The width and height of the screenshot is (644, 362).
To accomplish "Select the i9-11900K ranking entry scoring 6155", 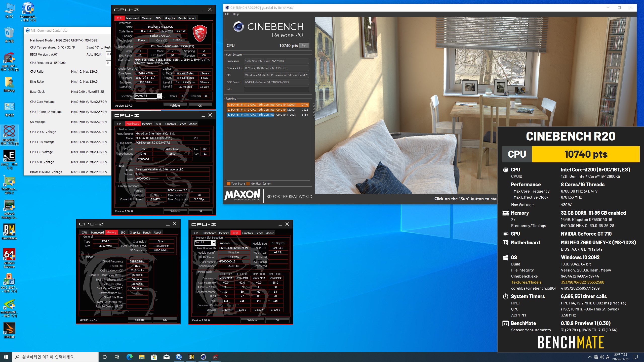I will tap(268, 115).
